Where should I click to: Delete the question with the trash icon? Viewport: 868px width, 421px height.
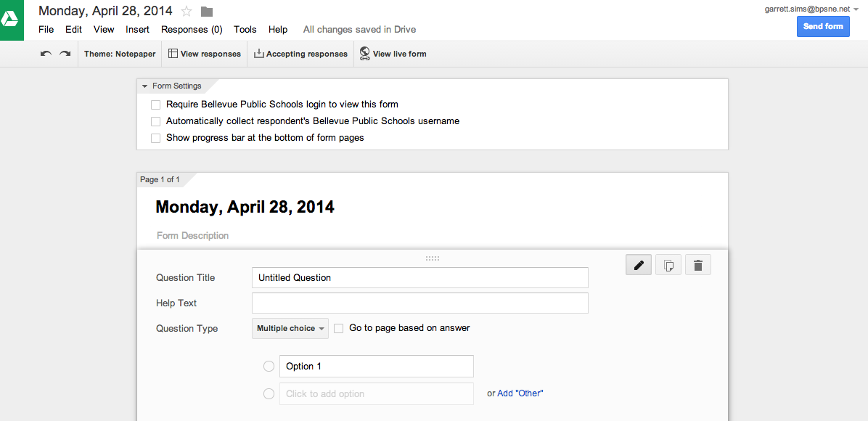click(698, 265)
